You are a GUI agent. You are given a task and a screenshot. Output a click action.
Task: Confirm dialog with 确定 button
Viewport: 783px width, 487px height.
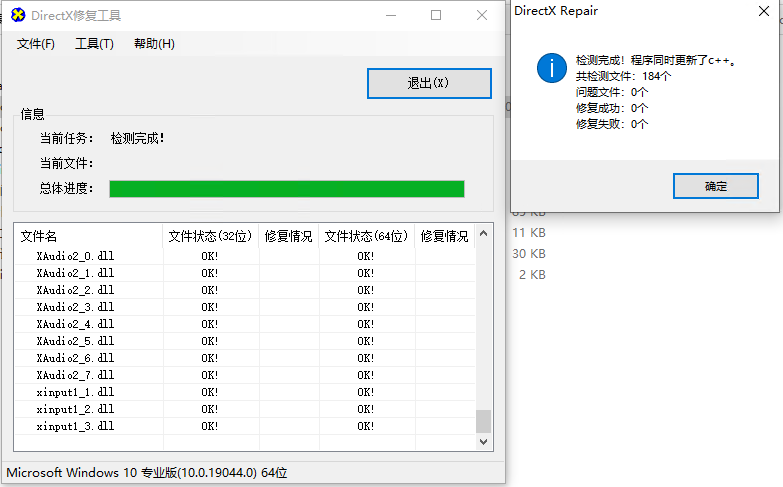pos(716,186)
